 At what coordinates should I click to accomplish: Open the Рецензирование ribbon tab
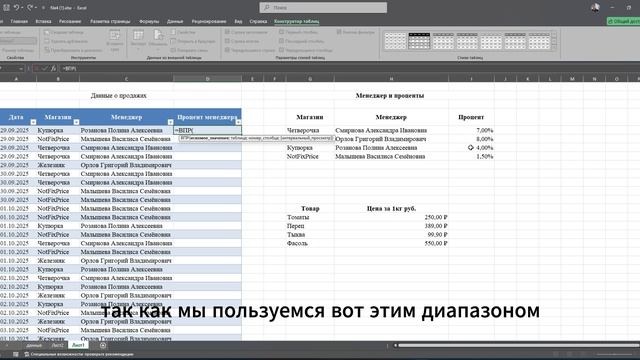(x=209, y=21)
